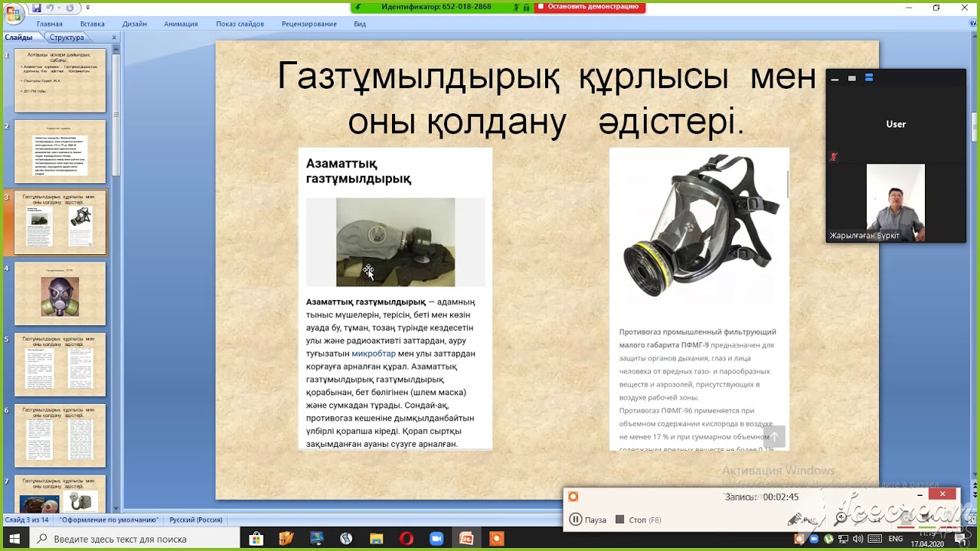Open the Анимация ribbon tab

click(x=181, y=24)
